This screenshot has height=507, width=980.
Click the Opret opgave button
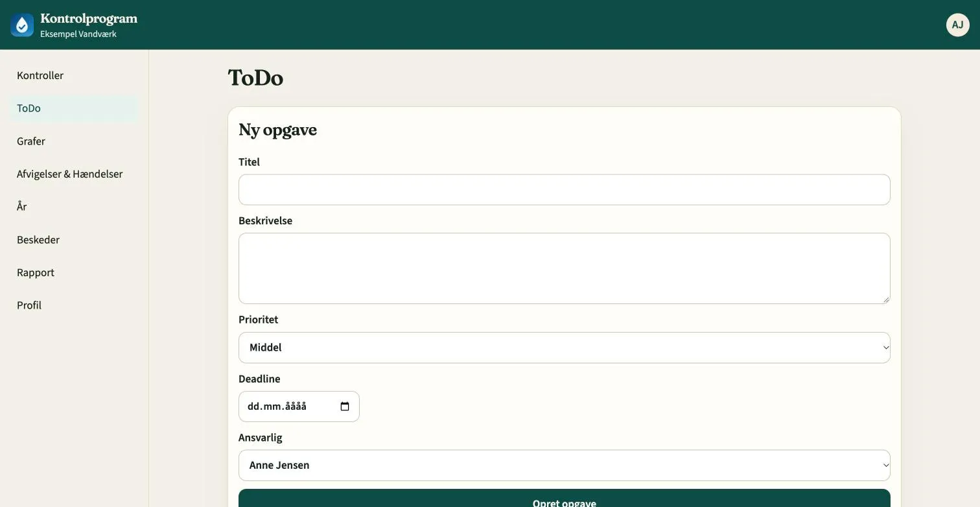pyautogui.click(x=564, y=499)
